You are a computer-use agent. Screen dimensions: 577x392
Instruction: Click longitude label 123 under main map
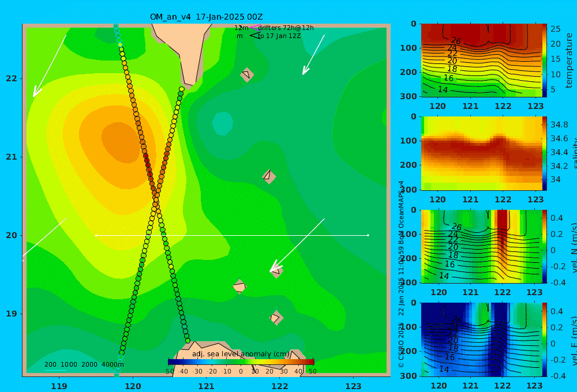click(x=354, y=386)
